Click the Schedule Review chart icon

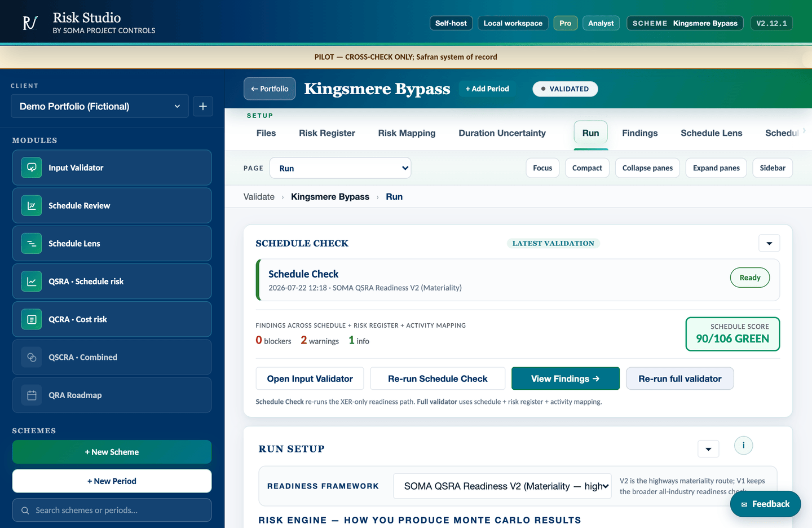(32, 205)
